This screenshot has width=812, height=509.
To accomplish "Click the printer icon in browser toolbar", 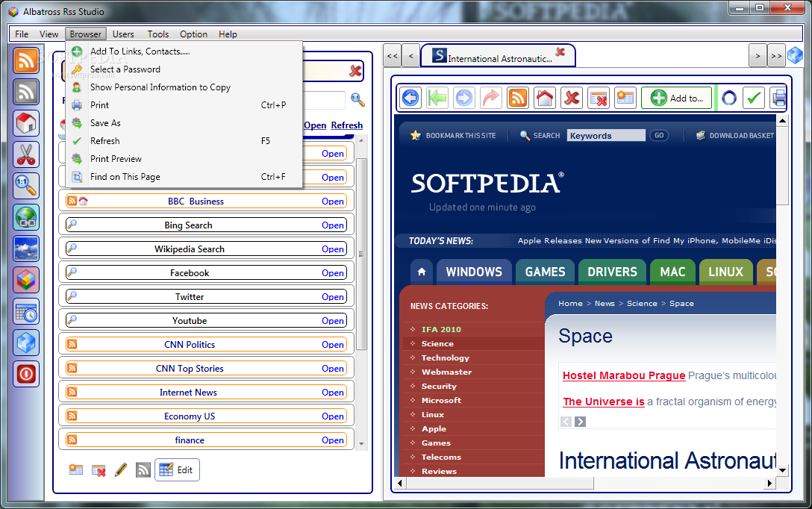I will (x=778, y=97).
